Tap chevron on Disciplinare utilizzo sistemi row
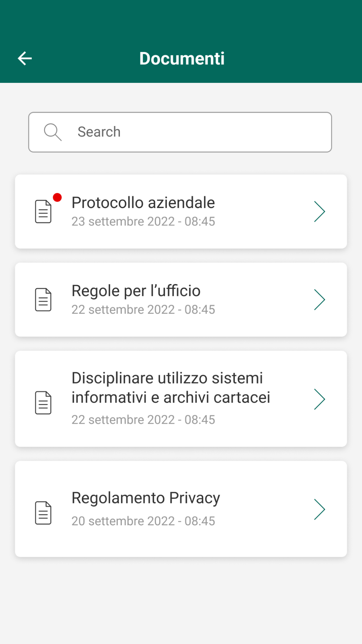Screen dimensions: 362x644 (319, 399)
